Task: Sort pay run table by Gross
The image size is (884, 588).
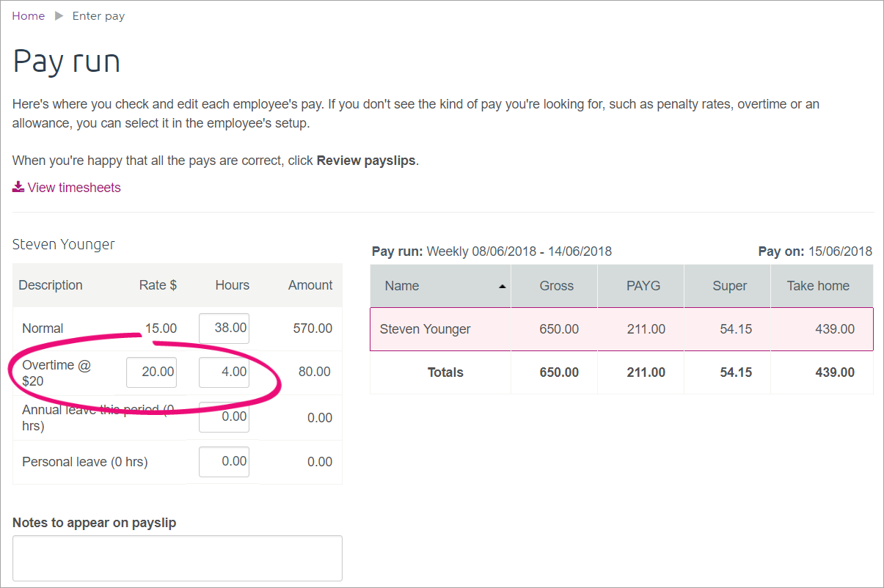Action: [x=556, y=286]
